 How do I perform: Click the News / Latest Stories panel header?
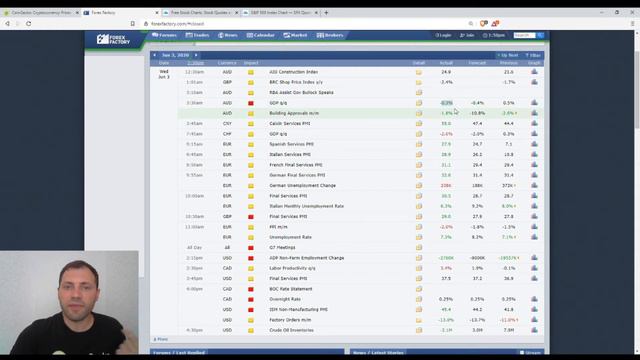click(447, 352)
